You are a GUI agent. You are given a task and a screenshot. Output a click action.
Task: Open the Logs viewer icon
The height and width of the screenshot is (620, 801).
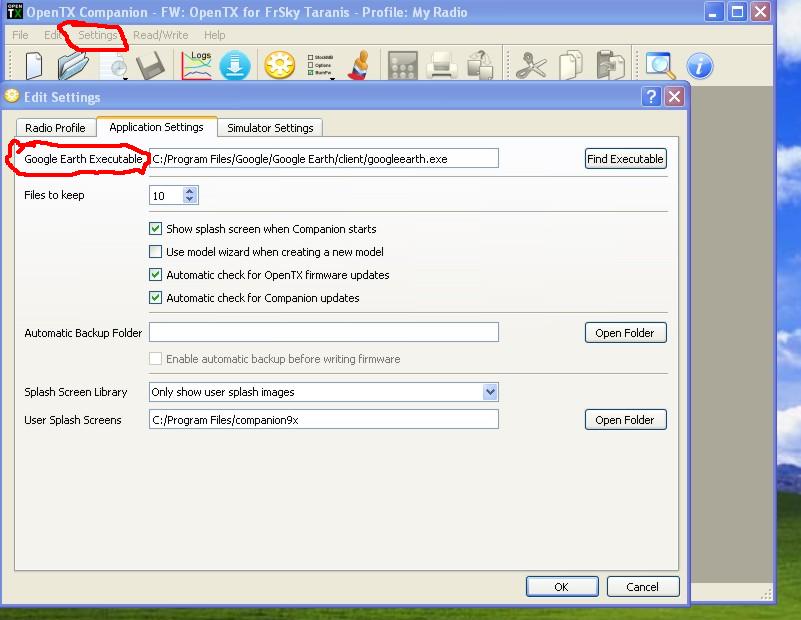pos(196,66)
